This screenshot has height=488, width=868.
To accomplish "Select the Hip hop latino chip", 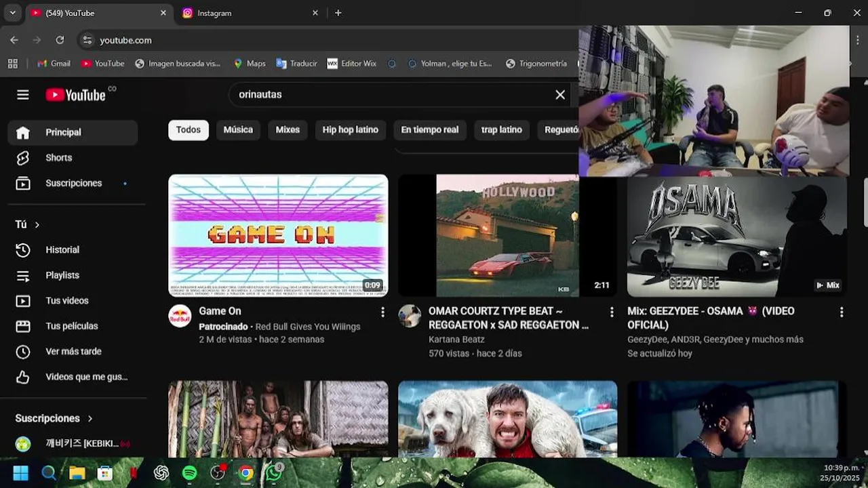I will click(x=350, y=129).
